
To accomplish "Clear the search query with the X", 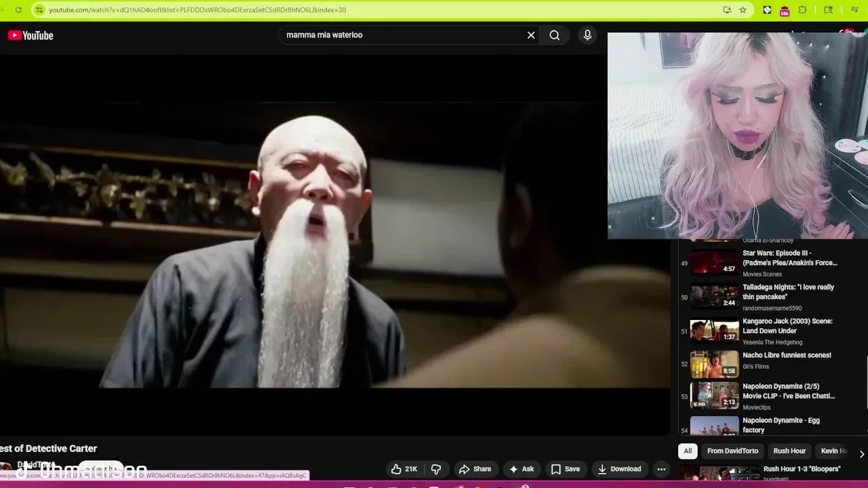I will click(x=531, y=35).
